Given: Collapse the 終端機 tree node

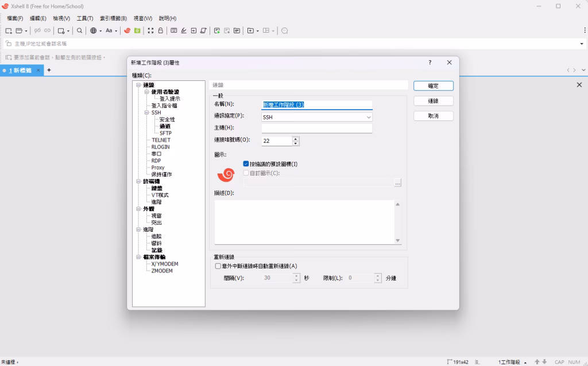Looking at the screenshot, I should click(138, 181).
